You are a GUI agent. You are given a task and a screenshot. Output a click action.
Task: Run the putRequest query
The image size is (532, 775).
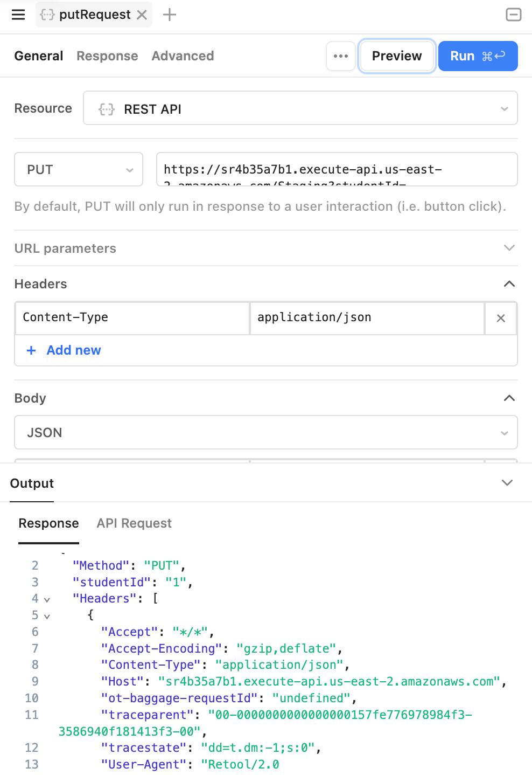coord(478,56)
